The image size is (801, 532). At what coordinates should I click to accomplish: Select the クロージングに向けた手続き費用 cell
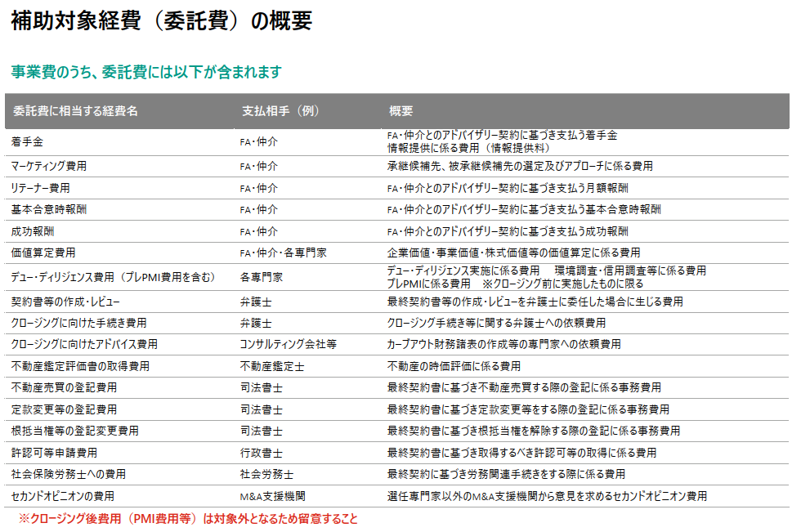click(x=78, y=323)
